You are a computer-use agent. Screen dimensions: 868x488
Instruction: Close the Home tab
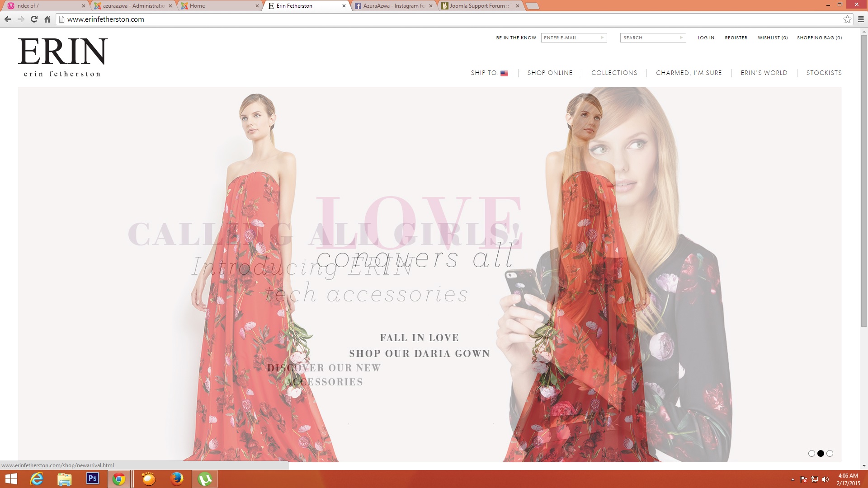(x=257, y=6)
